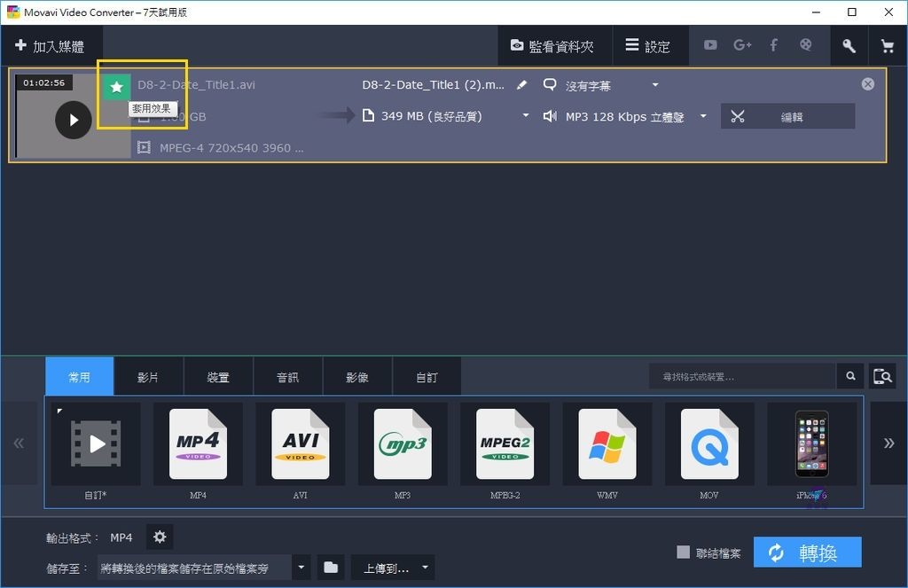Click the format search input field
Viewport: 908px width, 588px height.
click(742, 377)
